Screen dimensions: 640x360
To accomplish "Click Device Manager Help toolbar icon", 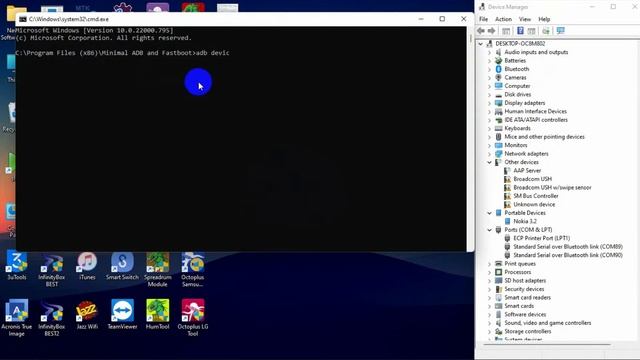I will tap(520, 31).
